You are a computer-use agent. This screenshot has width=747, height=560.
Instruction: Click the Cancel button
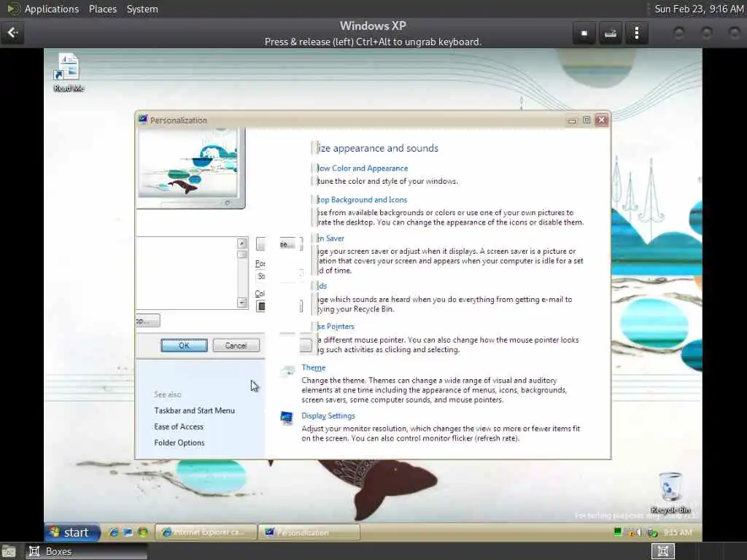[x=236, y=345]
